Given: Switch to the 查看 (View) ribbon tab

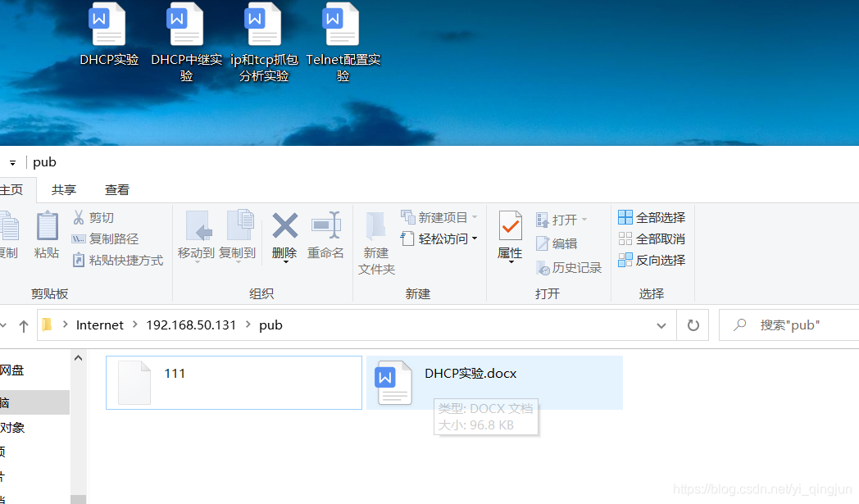Looking at the screenshot, I should click(x=116, y=189).
